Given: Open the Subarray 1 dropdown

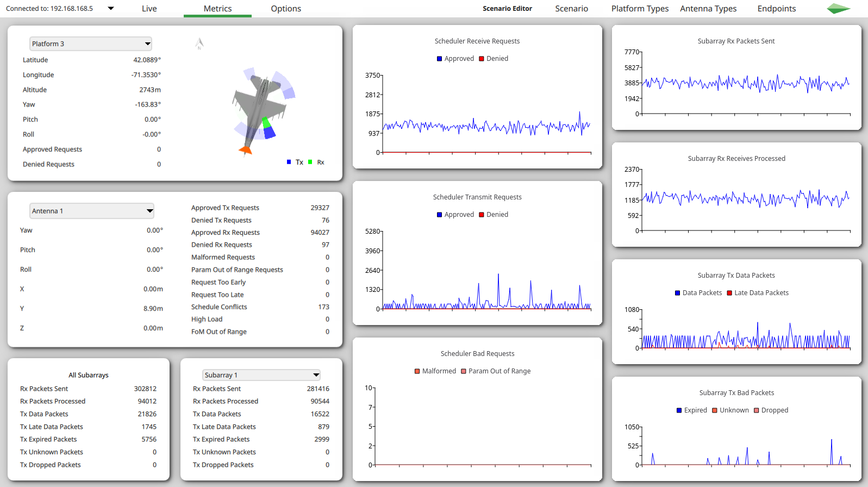Looking at the screenshot, I should click(x=261, y=375).
